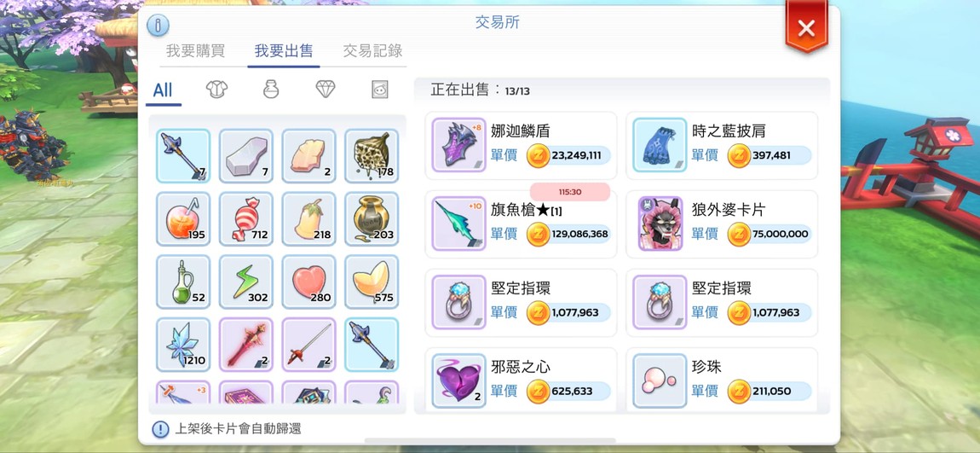Viewport: 980px width, 453px height.
Task: Pick the striped candy item with 712
Action: coord(246,219)
